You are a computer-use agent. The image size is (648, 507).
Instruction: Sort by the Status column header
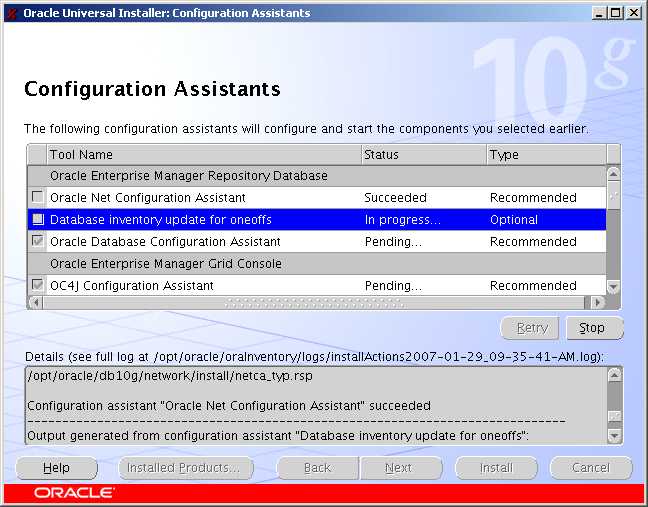tap(423, 155)
